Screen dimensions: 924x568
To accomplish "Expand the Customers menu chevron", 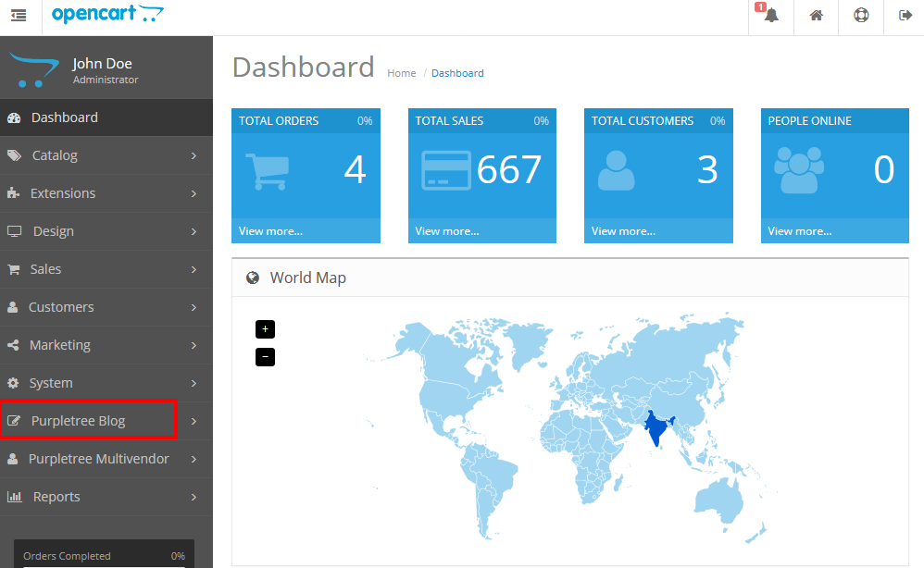I will pos(194,307).
